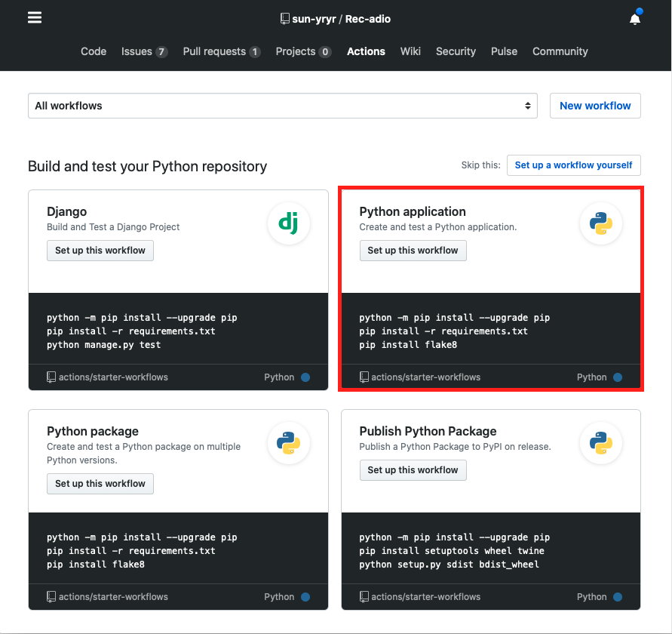The height and width of the screenshot is (634, 672).
Task: Click the Django logo icon
Action: click(289, 223)
